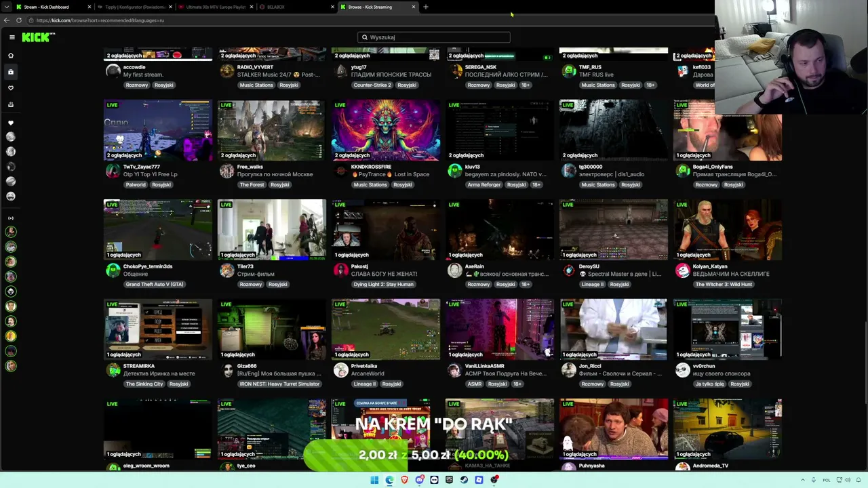Select the IRON NEST: Heavy Turret Simulator tag
The width and height of the screenshot is (868, 488).
pyautogui.click(x=279, y=384)
